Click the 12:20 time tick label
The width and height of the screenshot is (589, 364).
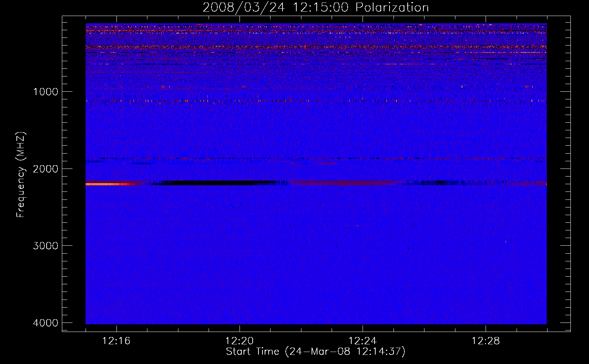[x=240, y=341]
